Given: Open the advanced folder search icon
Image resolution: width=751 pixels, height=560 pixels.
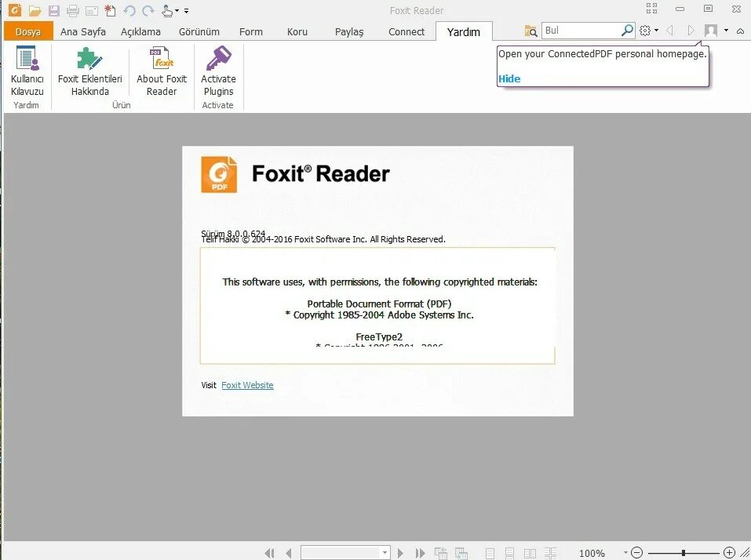Looking at the screenshot, I should click(530, 31).
